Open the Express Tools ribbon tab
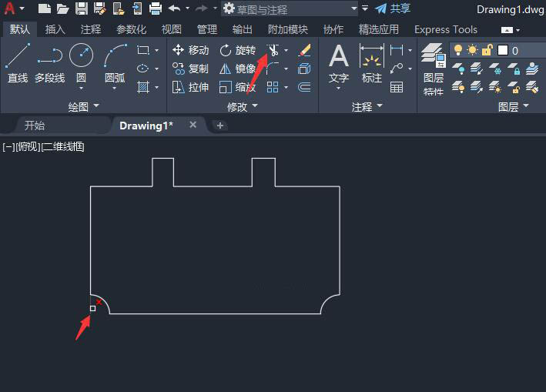Image resolution: width=546 pixels, height=392 pixels. click(x=445, y=29)
